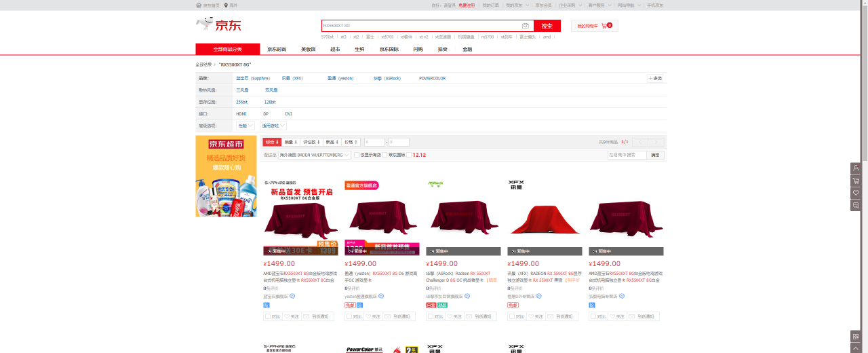Open 京东超市 advertisement banner
Viewport: 868px width, 353px height.
(x=226, y=176)
